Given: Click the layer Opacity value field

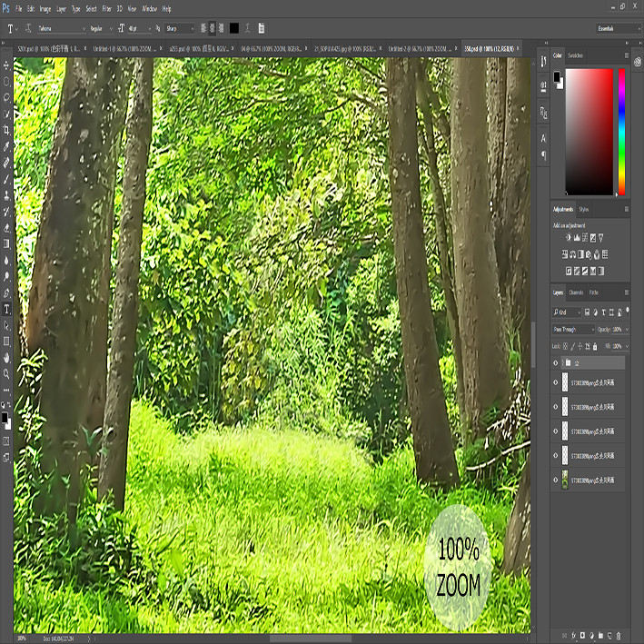Looking at the screenshot, I should point(618,330).
